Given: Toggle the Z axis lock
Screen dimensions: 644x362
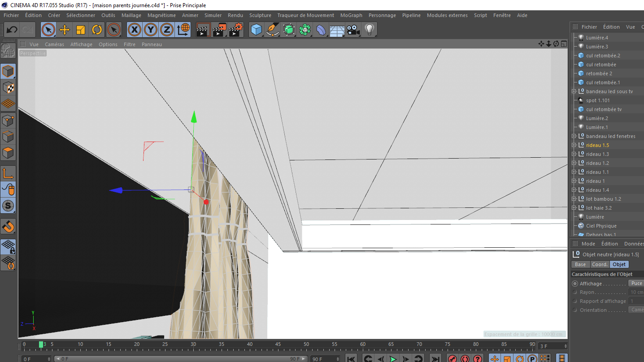Looking at the screenshot, I should 167,30.
